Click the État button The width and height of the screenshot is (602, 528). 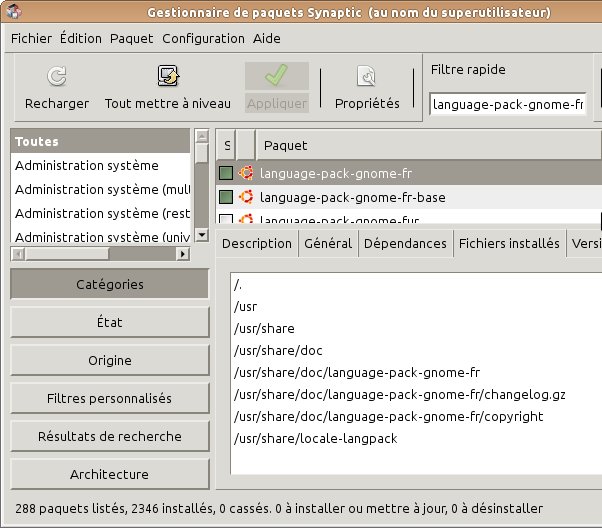[x=110, y=322]
